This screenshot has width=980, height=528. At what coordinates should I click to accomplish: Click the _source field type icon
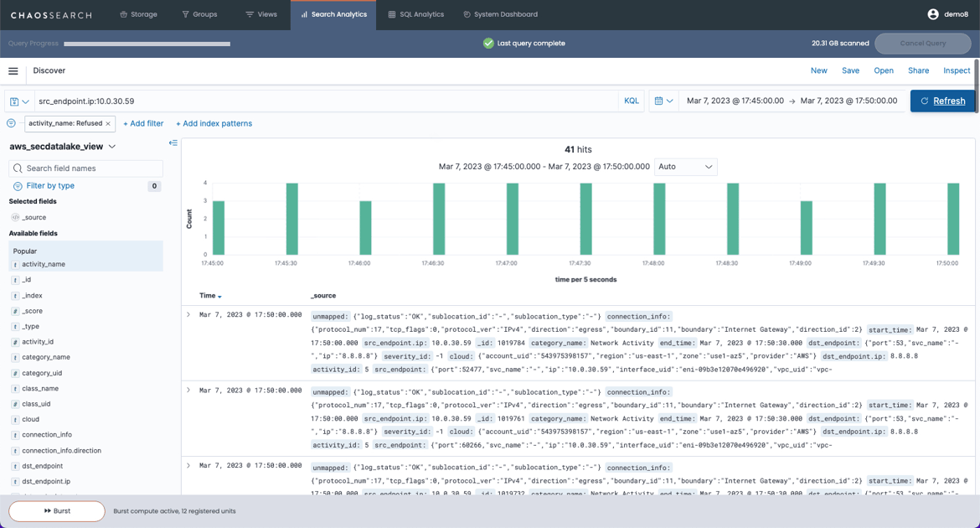coord(15,217)
